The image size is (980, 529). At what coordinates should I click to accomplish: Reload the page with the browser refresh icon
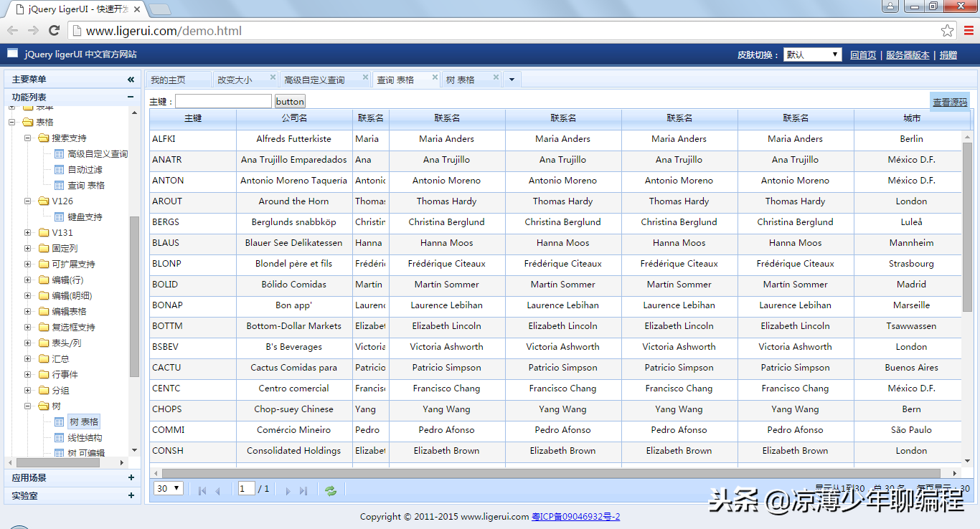click(x=54, y=30)
